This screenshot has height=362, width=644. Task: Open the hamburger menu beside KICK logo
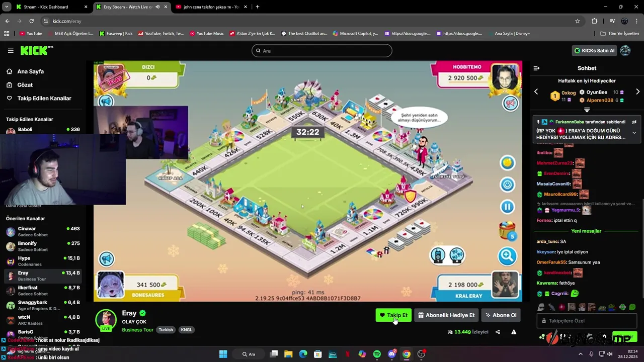11,51
